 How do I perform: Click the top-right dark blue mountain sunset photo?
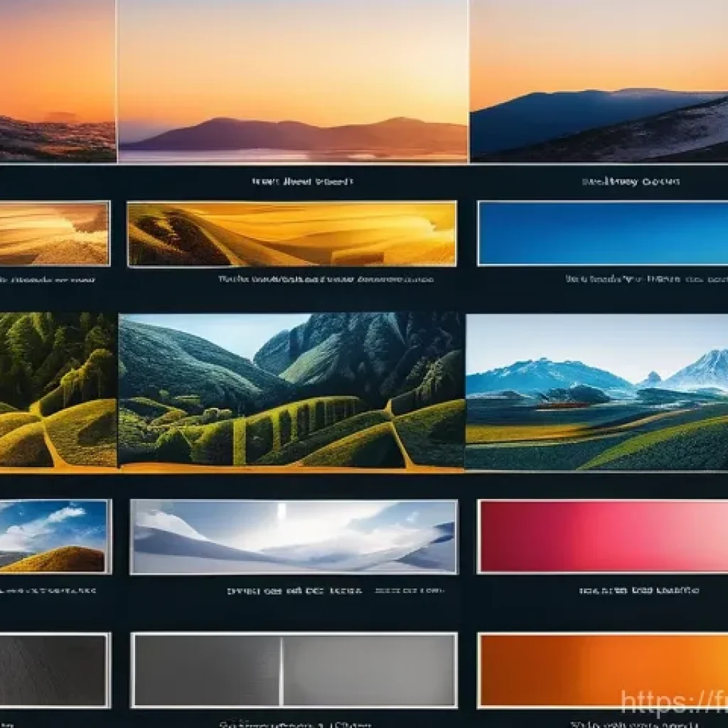(599, 80)
